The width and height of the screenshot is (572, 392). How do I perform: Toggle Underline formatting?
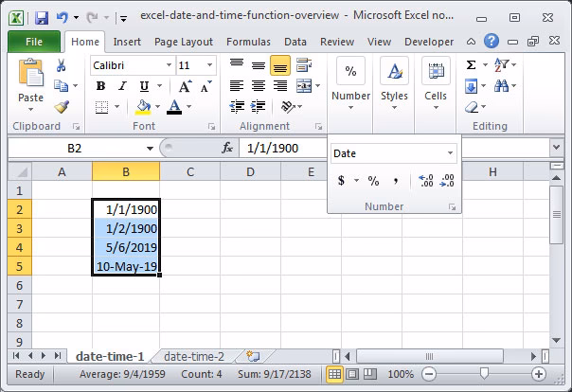click(x=145, y=86)
